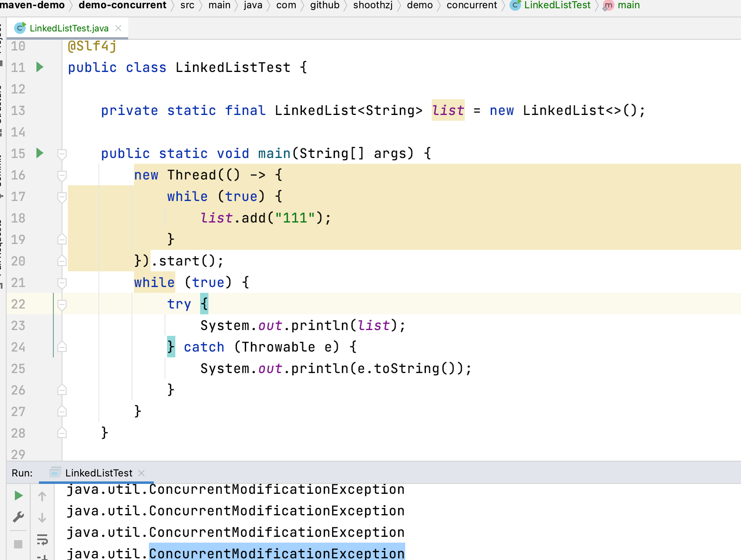The image size is (741, 560).
Task: Open demo-concurrent breadcrumb module
Action: click(122, 5)
